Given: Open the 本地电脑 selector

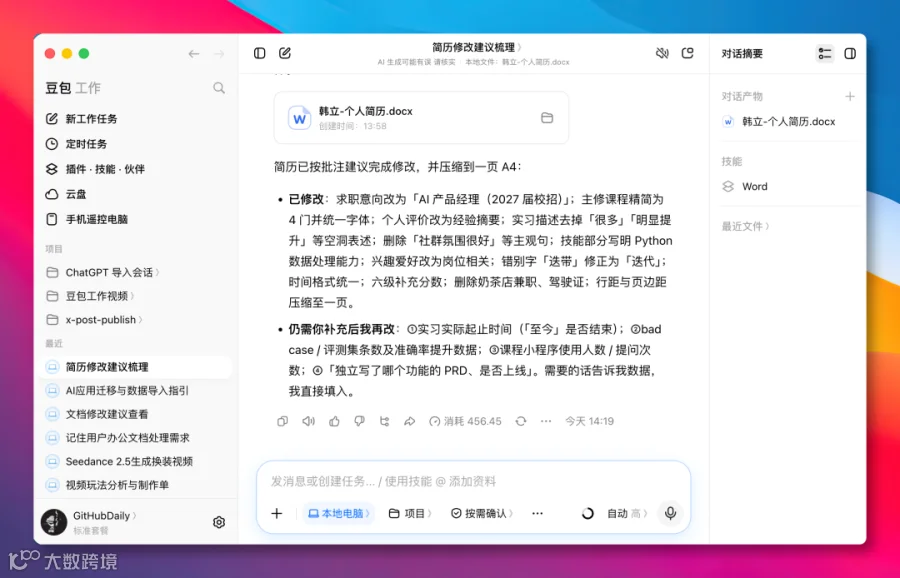Looking at the screenshot, I should tap(339, 513).
